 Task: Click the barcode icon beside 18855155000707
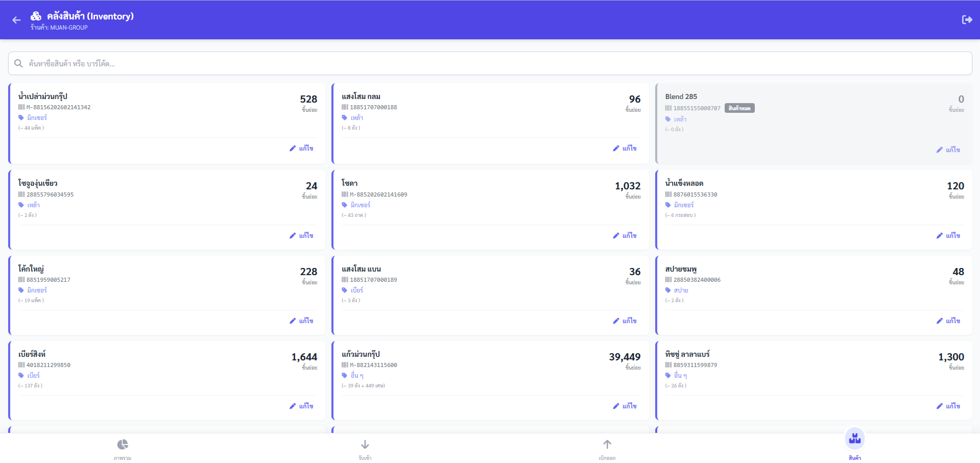pyautogui.click(x=668, y=108)
